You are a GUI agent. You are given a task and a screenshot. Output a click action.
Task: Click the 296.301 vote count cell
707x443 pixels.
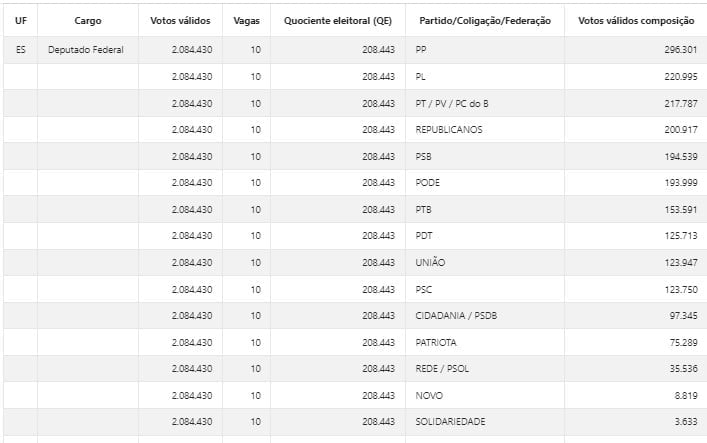coord(679,49)
